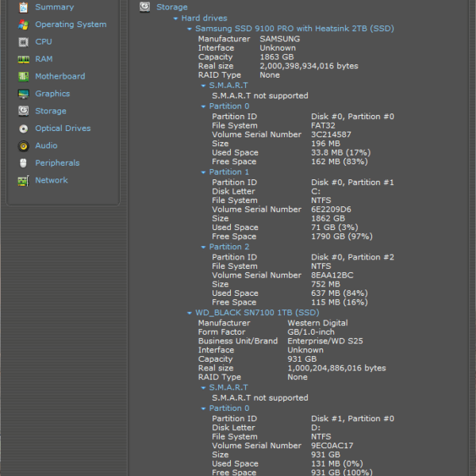Select the Storage label in the sidebar
Viewport: 476px width, 476px height.
[51, 112]
